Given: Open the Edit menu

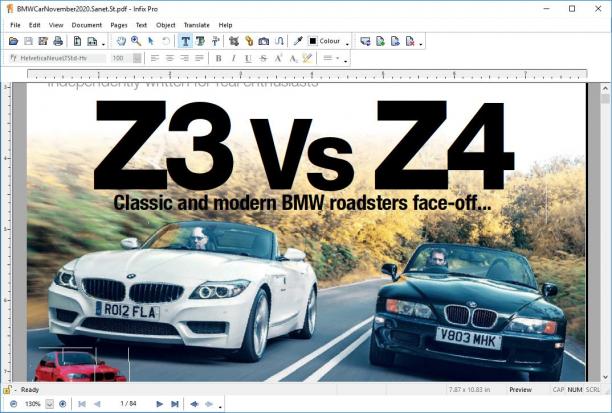Looking at the screenshot, I should (34, 25).
